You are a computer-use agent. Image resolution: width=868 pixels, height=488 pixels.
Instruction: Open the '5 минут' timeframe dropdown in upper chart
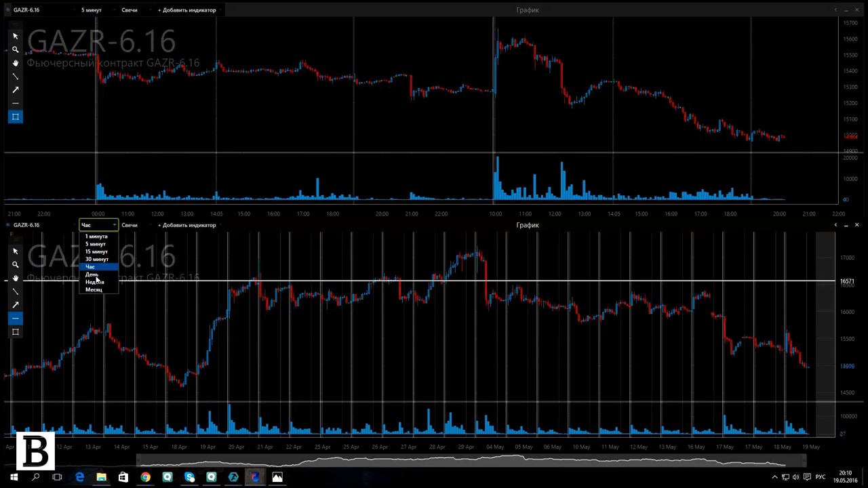click(x=98, y=10)
